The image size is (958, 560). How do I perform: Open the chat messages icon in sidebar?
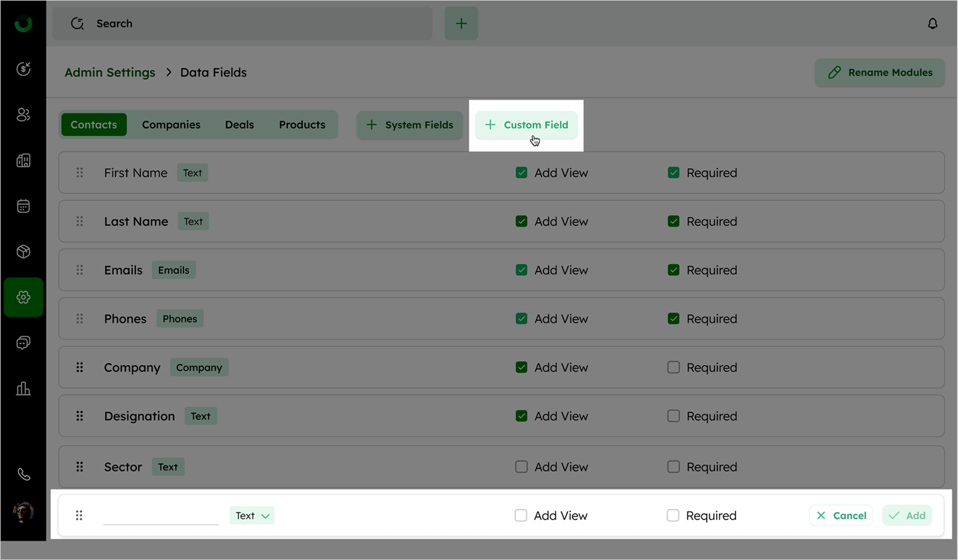coord(23,343)
